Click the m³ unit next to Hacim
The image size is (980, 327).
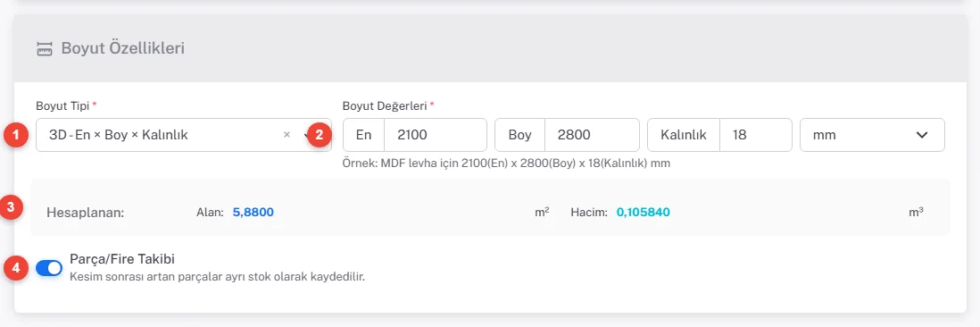click(x=917, y=212)
